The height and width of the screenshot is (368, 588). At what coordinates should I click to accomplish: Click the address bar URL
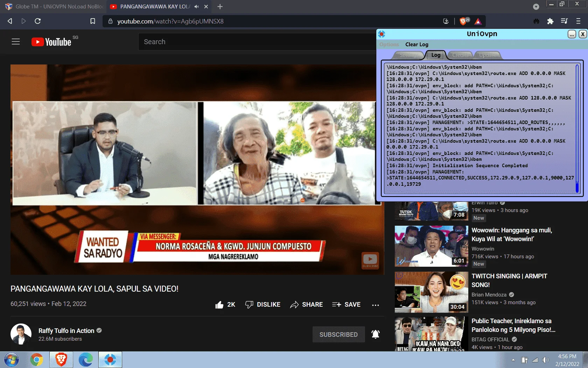(170, 21)
